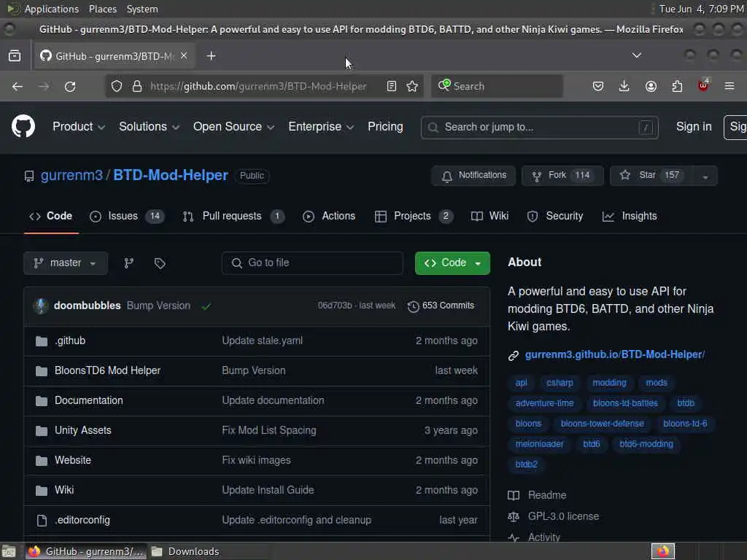Open the green Code dropdown button
The image size is (747, 560).
tap(452, 262)
